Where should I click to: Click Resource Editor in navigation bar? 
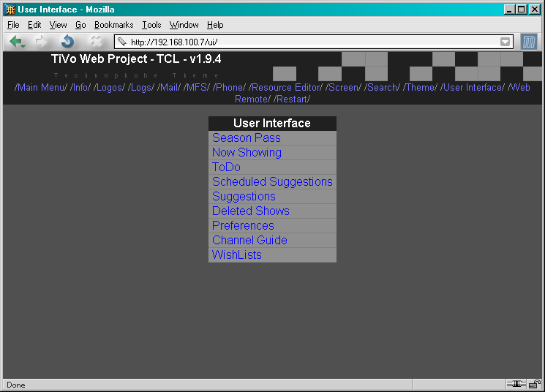(x=285, y=88)
